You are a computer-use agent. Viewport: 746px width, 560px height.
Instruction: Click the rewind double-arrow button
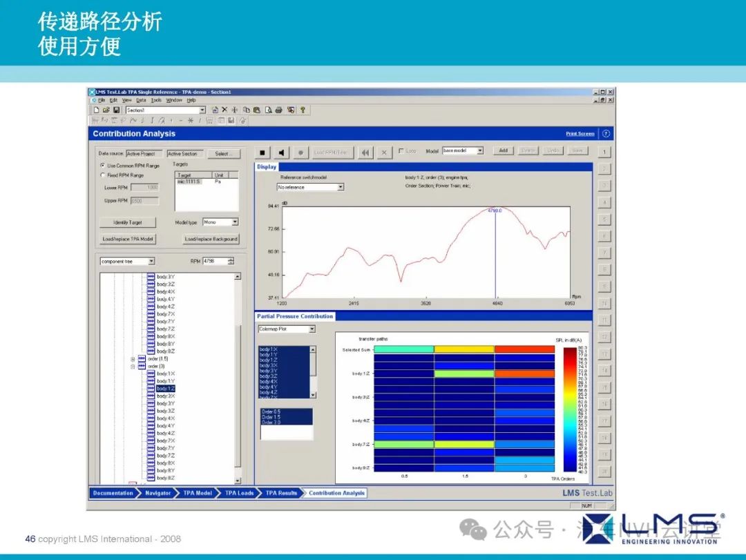coord(365,151)
